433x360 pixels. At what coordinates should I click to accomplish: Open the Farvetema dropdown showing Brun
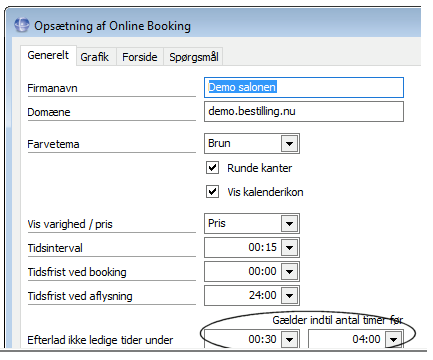[x=289, y=144]
